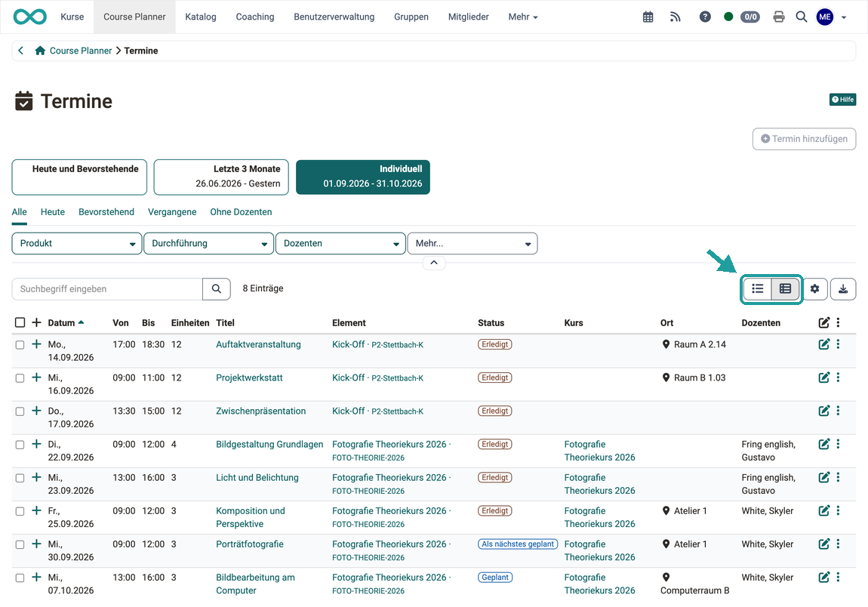Open the Mehr... filter dropdown
This screenshot has height=607, width=868.
click(472, 243)
